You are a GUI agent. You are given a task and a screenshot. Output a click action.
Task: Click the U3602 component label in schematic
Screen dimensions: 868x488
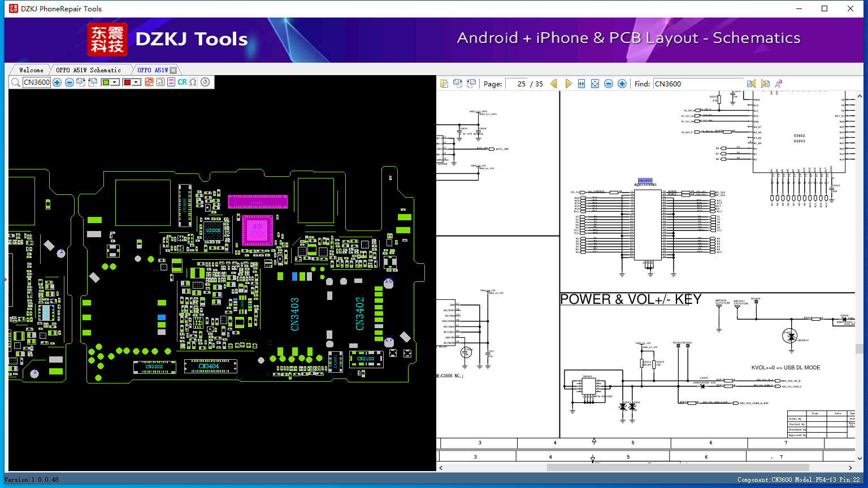799,136
